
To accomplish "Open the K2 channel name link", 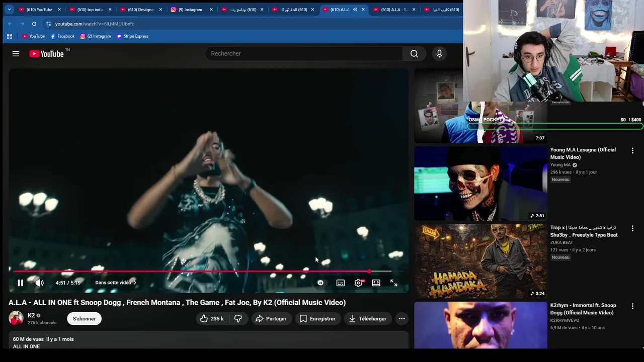I will (31, 315).
